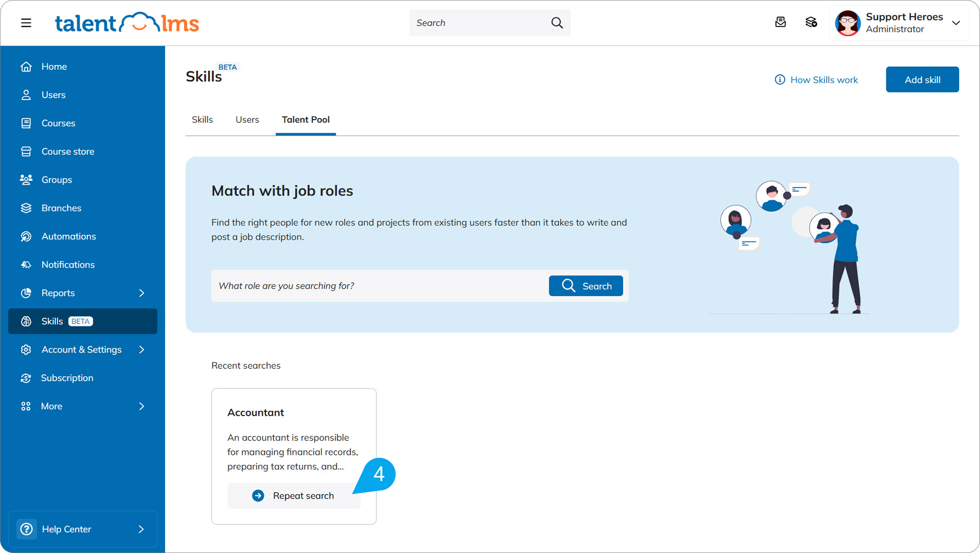Open Course store from sidebar
The width and height of the screenshot is (980, 553).
[x=68, y=152]
